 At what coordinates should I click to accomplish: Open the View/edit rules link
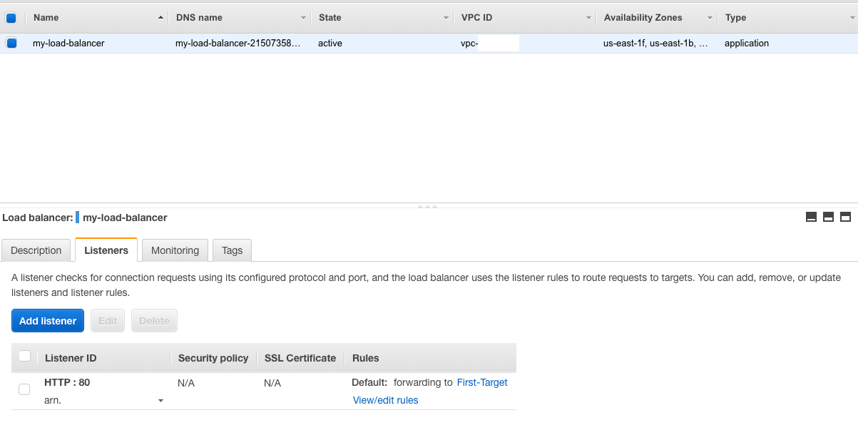pos(385,400)
